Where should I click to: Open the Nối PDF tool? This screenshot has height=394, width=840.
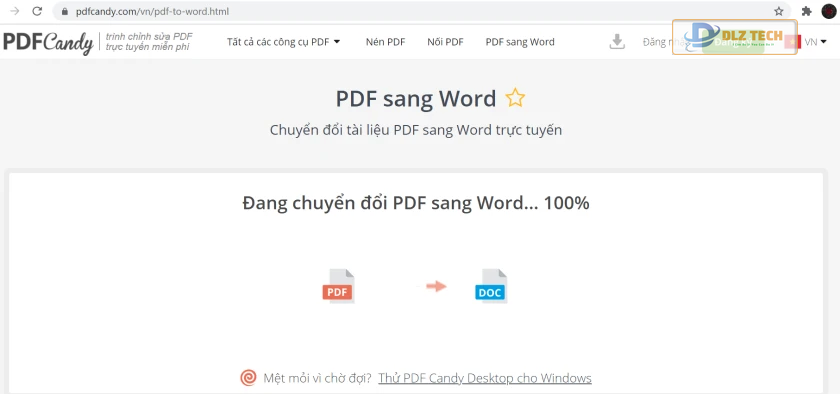click(x=445, y=42)
